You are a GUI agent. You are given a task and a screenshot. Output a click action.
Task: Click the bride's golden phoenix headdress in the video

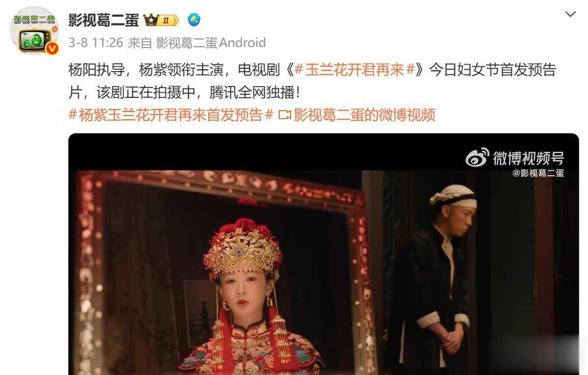243,249
